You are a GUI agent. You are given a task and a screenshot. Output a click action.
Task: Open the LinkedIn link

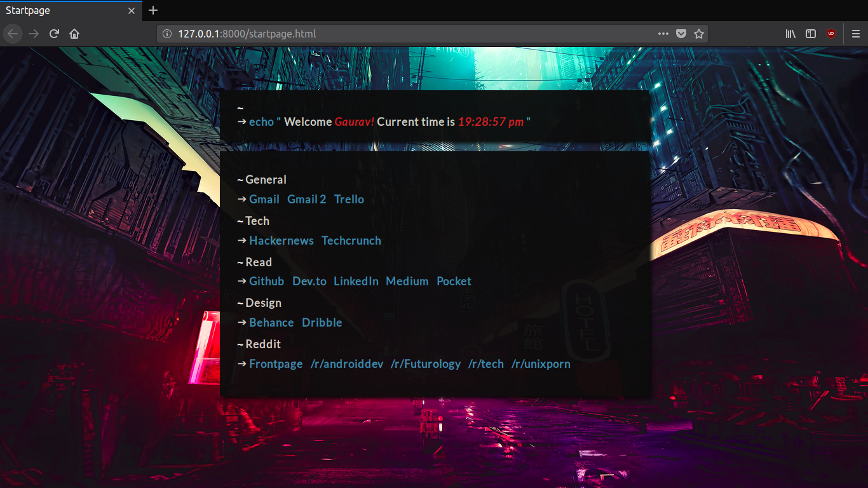pyautogui.click(x=356, y=281)
